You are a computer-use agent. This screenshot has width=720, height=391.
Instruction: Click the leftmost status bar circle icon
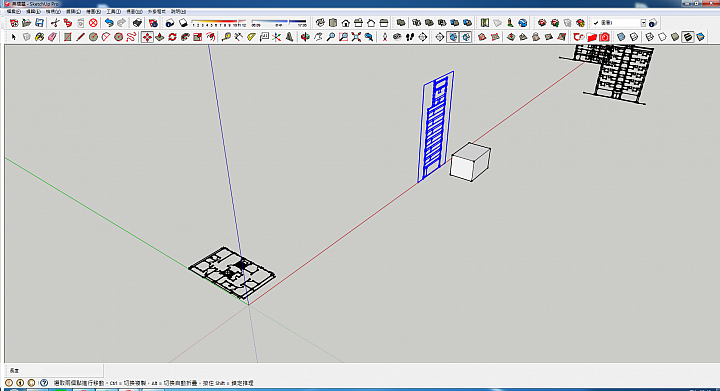(9, 383)
